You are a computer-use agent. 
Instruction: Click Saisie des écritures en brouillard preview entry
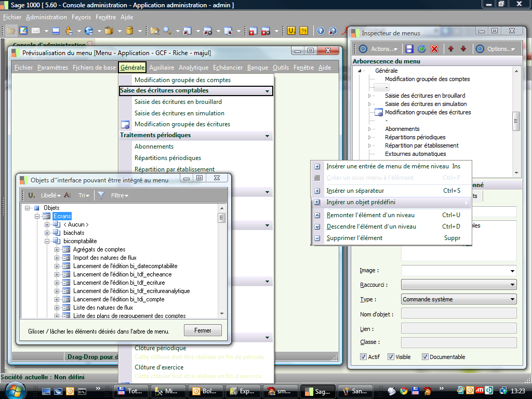(x=178, y=102)
